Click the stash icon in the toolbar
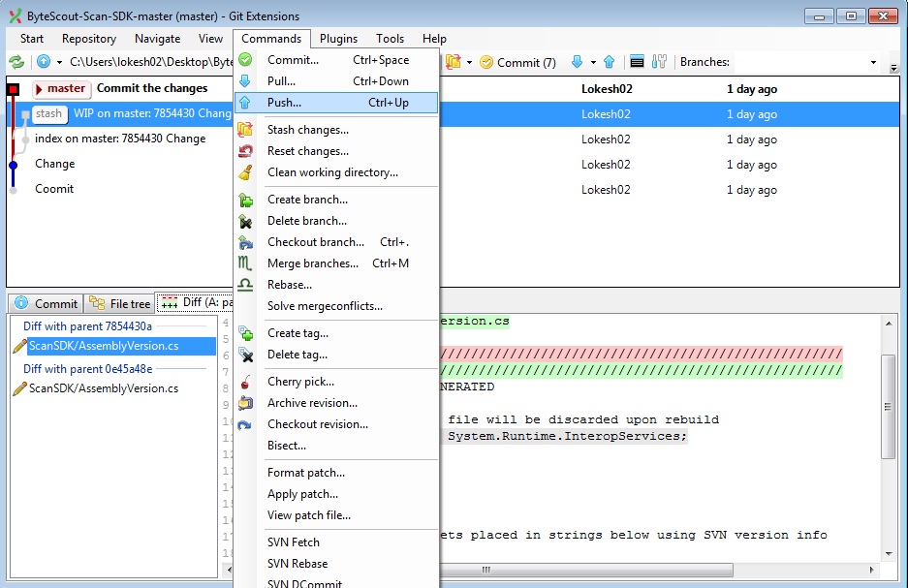Viewport: 908px width, 588px height. [453, 62]
